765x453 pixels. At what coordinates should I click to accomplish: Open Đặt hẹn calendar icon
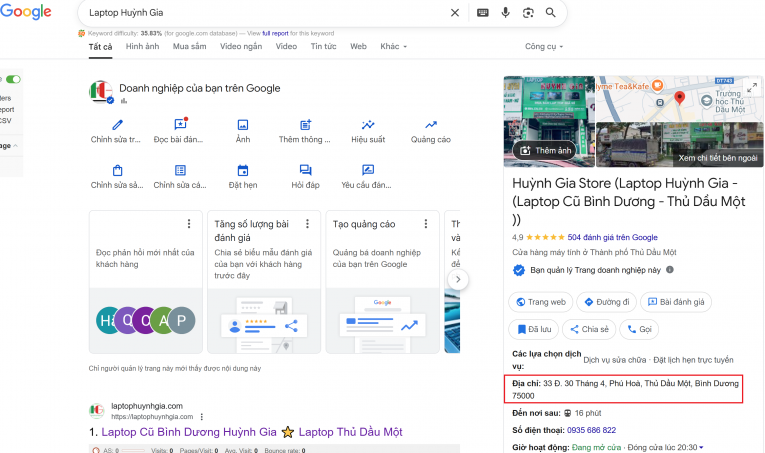pos(242,170)
